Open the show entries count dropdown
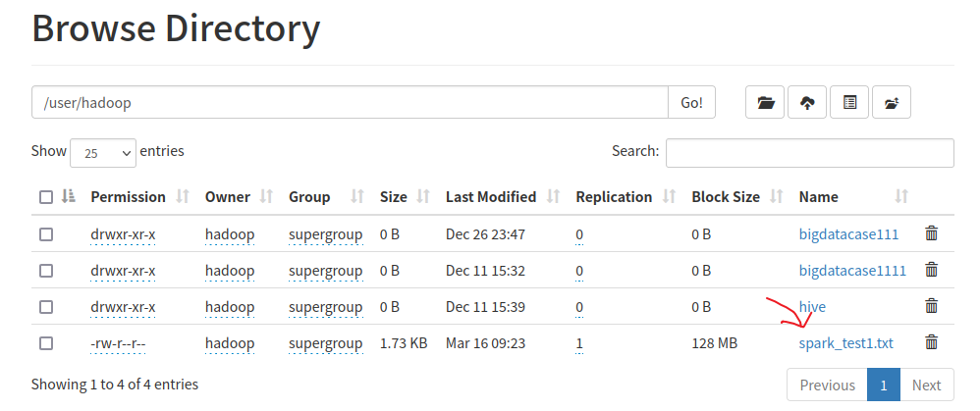 (102, 153)
